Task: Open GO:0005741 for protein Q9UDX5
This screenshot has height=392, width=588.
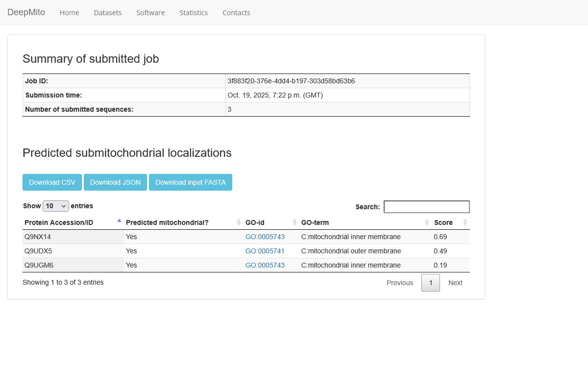Action: [x=265, y=251]
